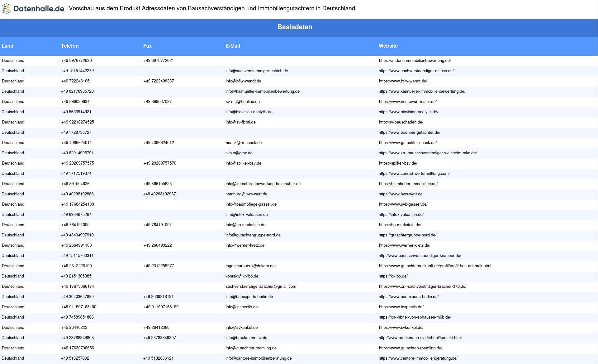
Task: Open https://www.svkunkel.de/ website link
Action: 401,328
